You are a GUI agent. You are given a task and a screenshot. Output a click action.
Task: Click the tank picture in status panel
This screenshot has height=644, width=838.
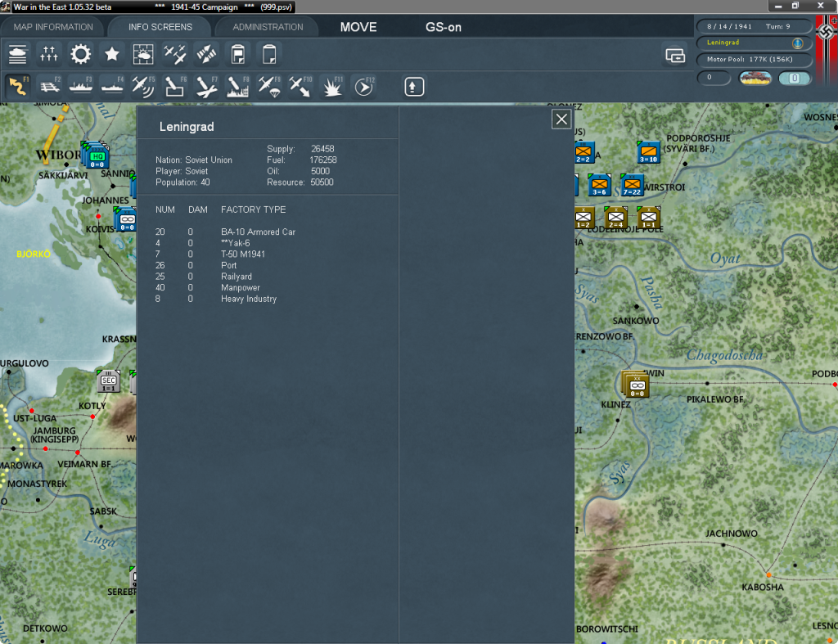tap(755, 78)
